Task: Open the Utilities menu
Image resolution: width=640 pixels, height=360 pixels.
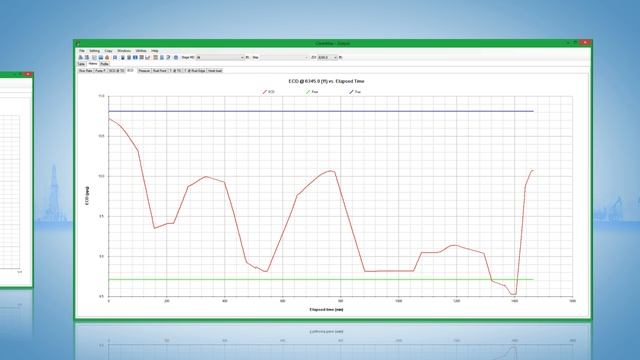Action: point(141,51)
